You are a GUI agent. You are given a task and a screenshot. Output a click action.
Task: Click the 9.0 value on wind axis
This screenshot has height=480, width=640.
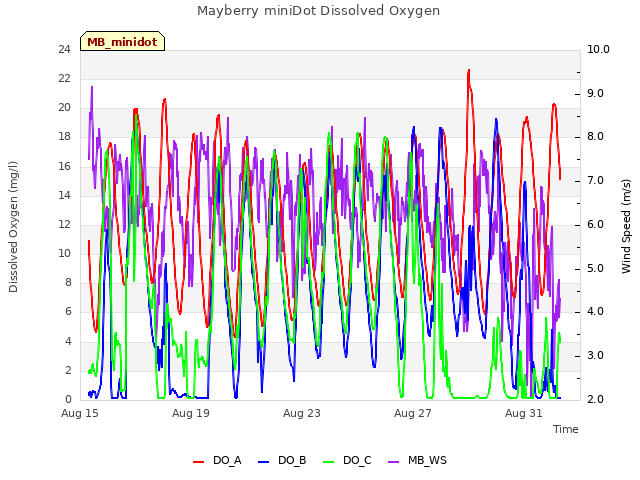click(596, 93)
